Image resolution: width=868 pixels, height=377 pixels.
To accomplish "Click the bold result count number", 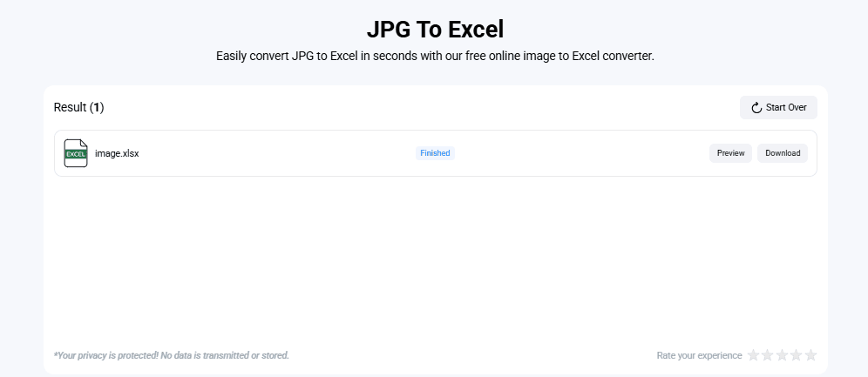I will click(x=98, y=108).
